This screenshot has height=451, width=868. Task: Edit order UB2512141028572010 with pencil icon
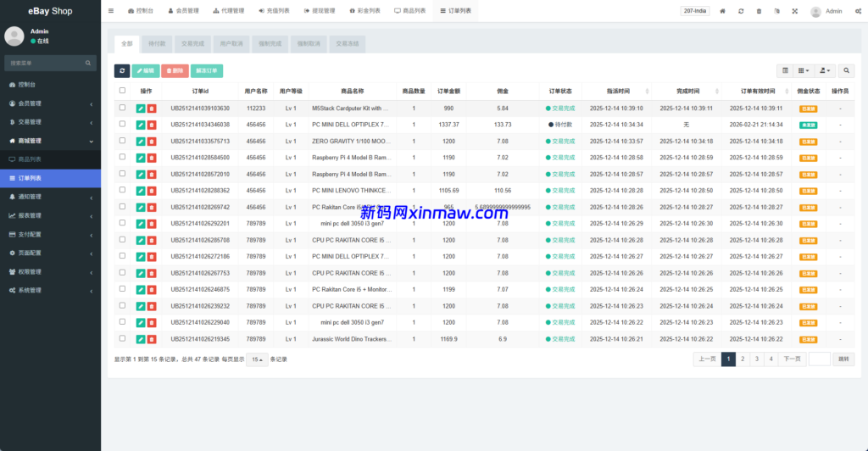[x=141, y=175]
